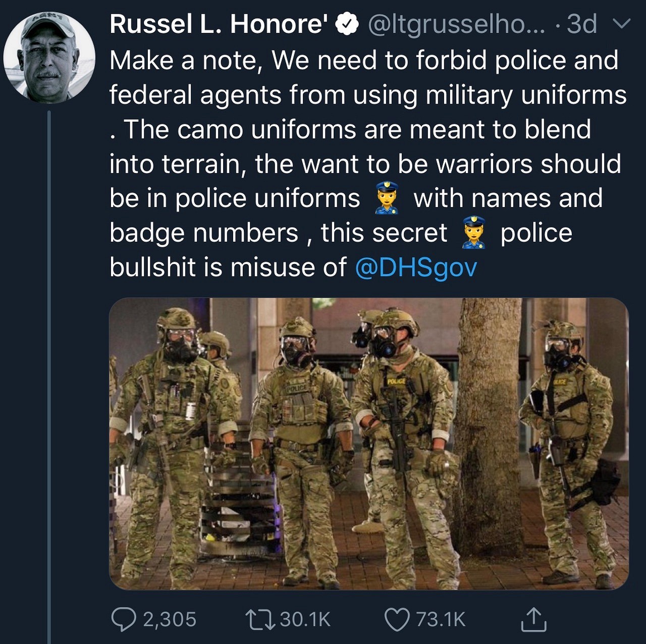Click the 30.1K retweets count
Viewport: 646px width, 644px height.
tap(305, 619)
